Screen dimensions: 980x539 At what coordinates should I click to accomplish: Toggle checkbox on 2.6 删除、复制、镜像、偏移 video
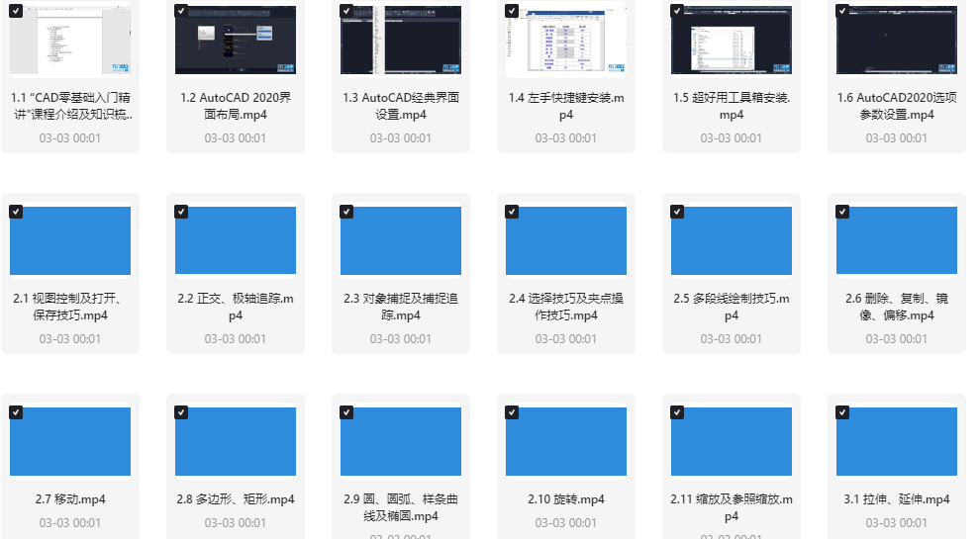pos(842,212)
